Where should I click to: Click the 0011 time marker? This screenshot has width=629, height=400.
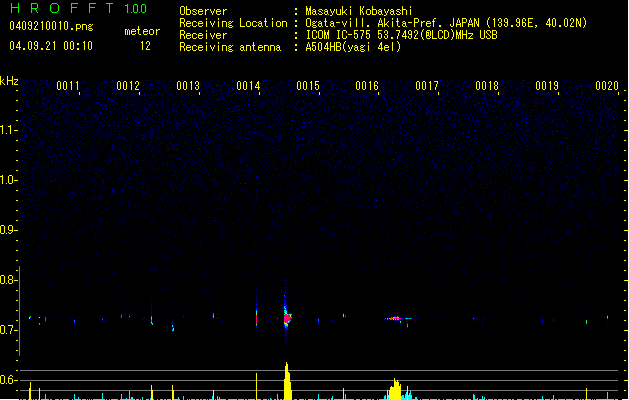pos(68,86)
